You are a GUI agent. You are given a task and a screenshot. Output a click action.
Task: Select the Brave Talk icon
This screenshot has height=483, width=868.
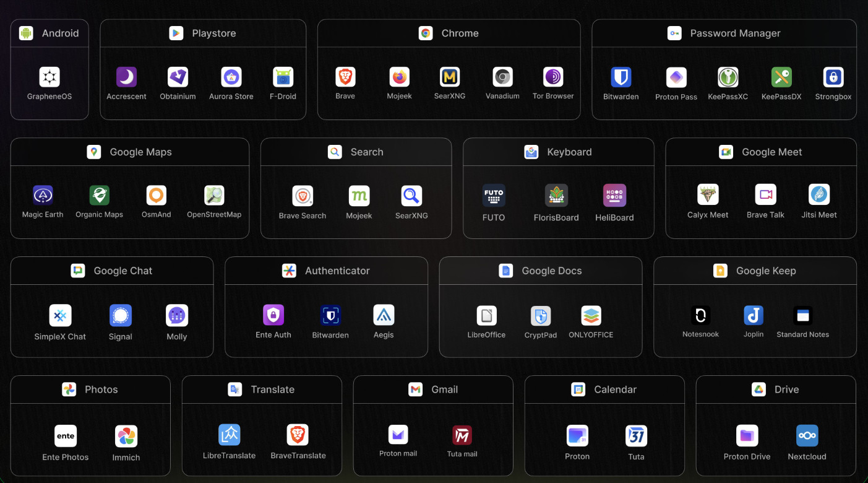coord(766,194)
